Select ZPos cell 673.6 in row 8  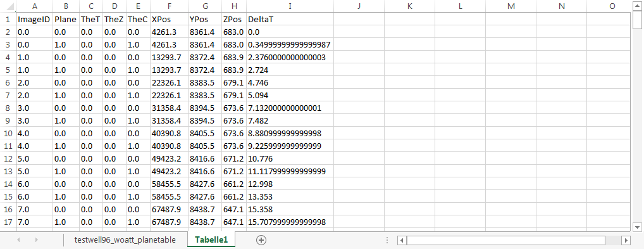(x=234, y=108)
